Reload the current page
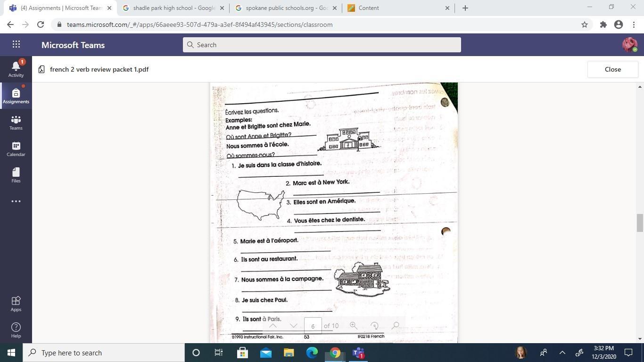 (41, 25)
